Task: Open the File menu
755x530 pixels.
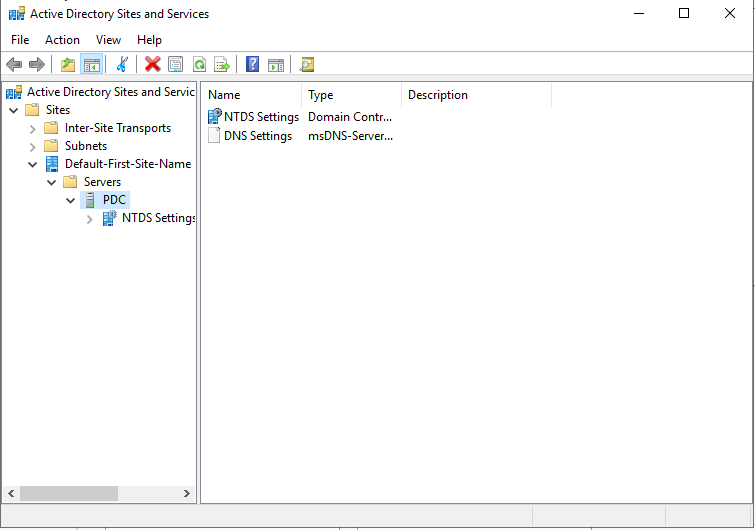Action: [20, 40]
